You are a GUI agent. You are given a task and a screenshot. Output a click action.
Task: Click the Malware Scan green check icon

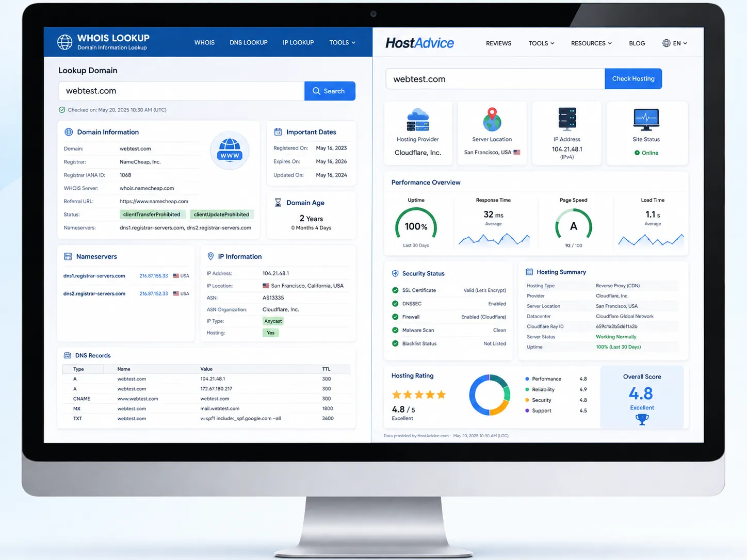pos(395,330)
